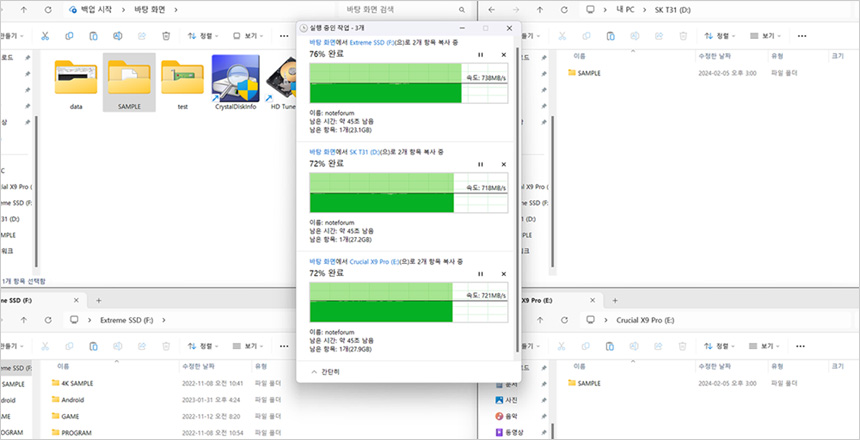Screen dimensions: 860x440
Task: Go up one level in SK T31 (D:) window
Action: (x=540, y=10)
